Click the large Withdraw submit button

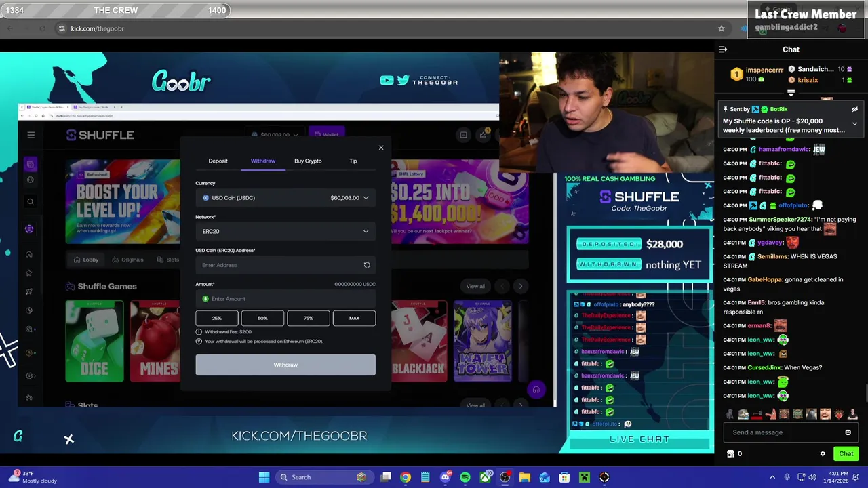[x=285, y=365]
